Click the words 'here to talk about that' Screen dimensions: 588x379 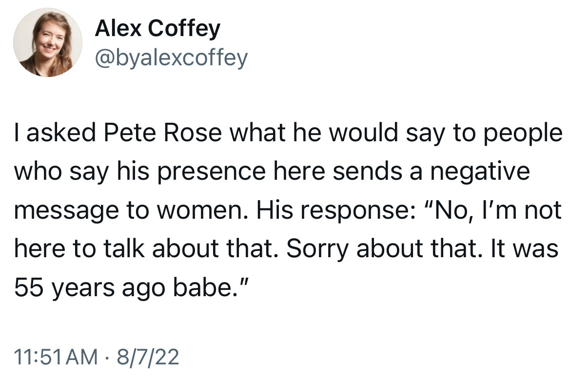147,249
